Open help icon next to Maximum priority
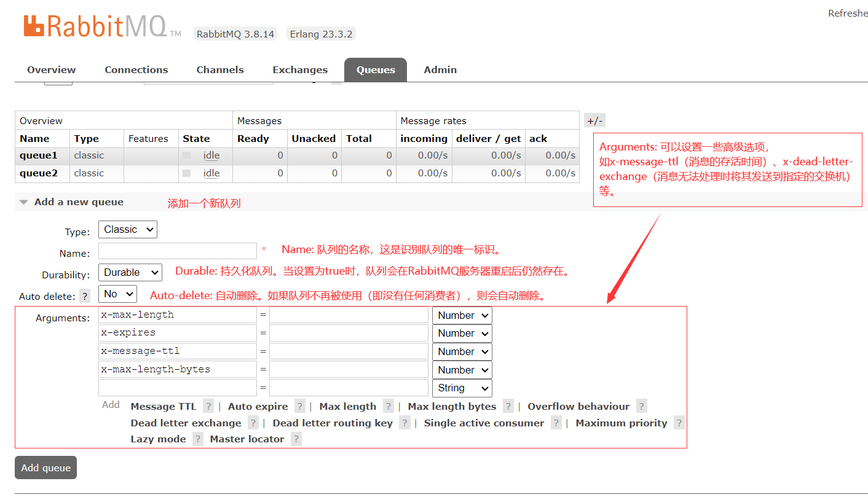Screen dimensions: 868x497 [x=679, y=423]
